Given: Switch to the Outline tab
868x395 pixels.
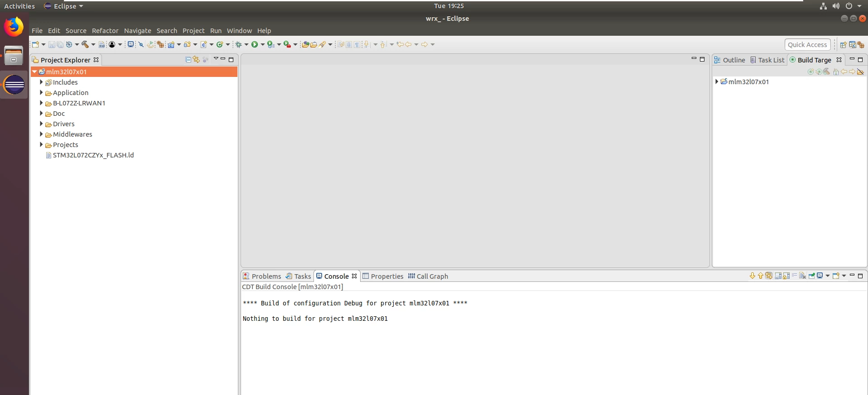Looking at the screenshot, I should tap(730, 60).
